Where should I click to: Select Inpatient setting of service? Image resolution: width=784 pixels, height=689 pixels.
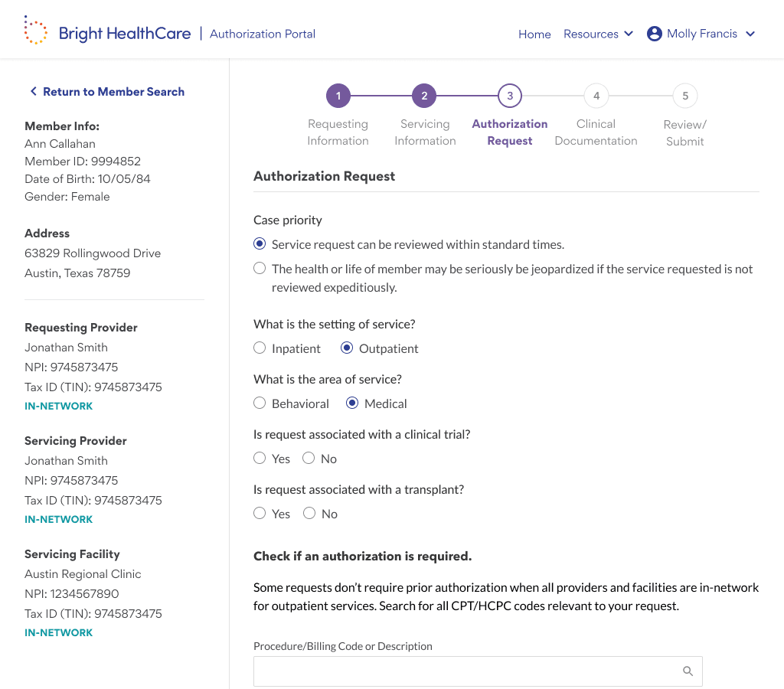260,348
